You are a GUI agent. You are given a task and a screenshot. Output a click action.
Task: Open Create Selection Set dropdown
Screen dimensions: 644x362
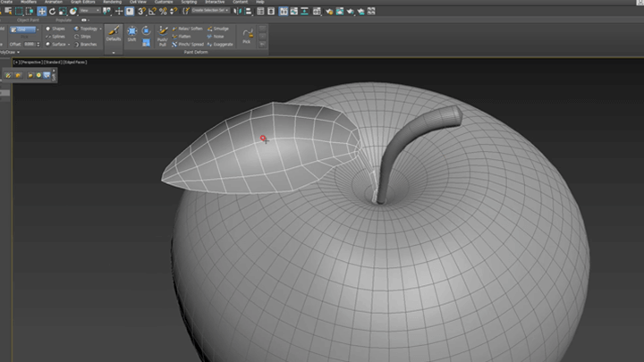click(210, 11)
